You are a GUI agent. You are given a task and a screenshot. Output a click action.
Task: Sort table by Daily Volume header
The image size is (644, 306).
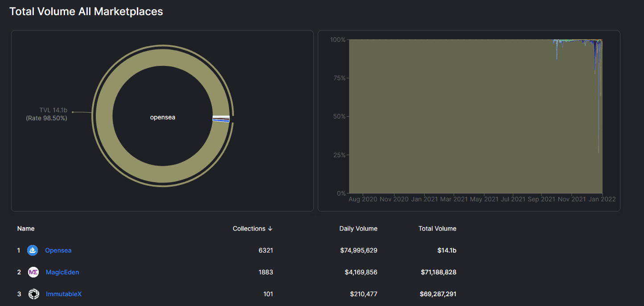click(358, 228)
